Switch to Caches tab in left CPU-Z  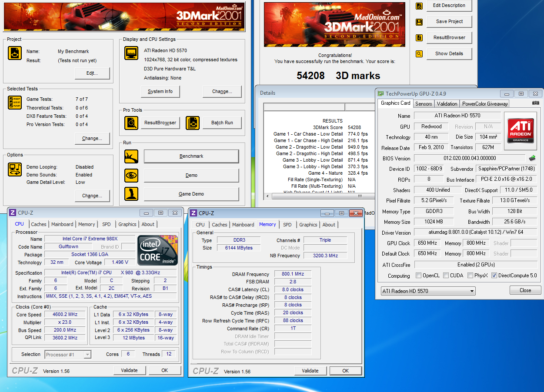(39, 224)
